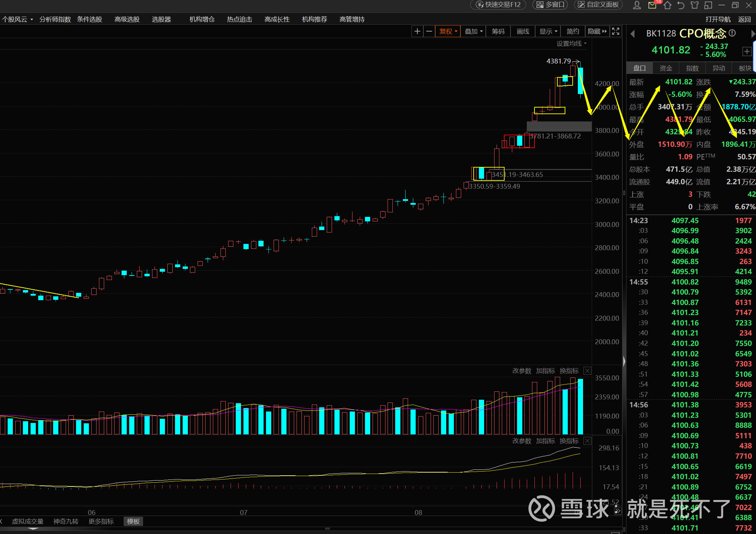Zoom out chart with minus button
This screenshot has height=534, width=756.
[429, 32]
